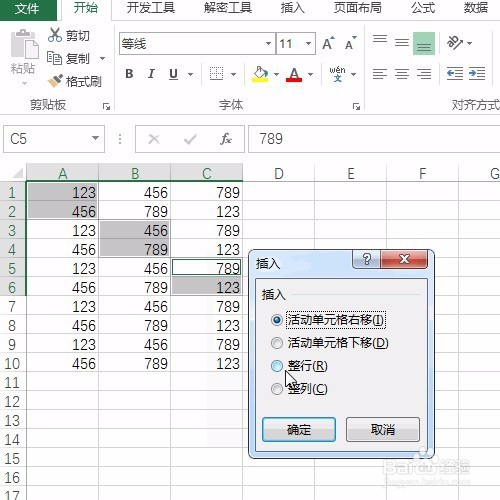Close the 插入 dialog

pos(404,259)
